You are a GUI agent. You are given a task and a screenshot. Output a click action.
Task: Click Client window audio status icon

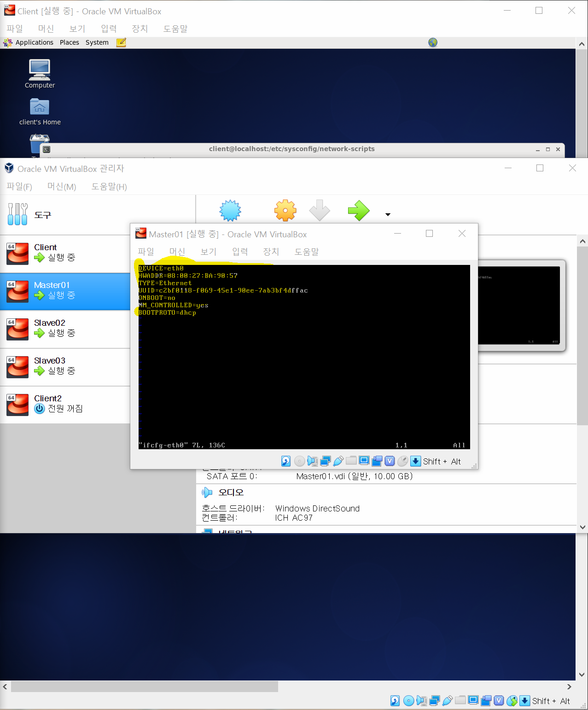[421, 701]
